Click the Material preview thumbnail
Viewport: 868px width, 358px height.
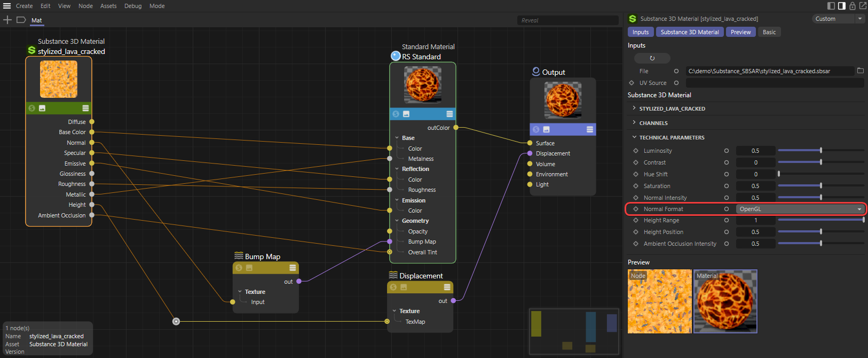[x=725, y=301]
